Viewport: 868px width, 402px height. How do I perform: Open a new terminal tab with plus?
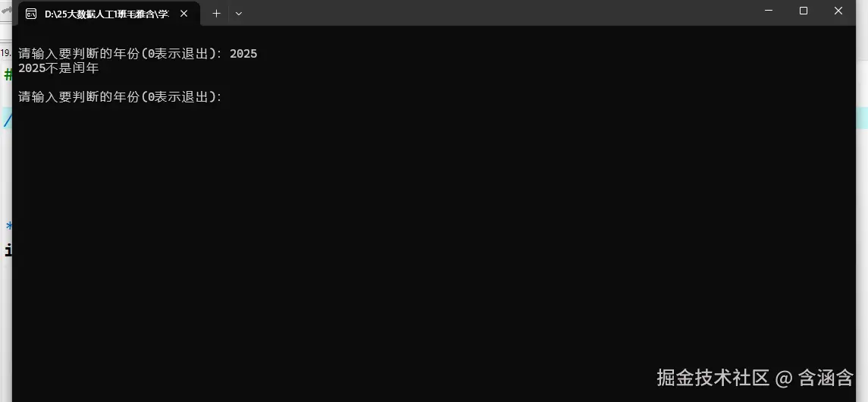[217, 14]
